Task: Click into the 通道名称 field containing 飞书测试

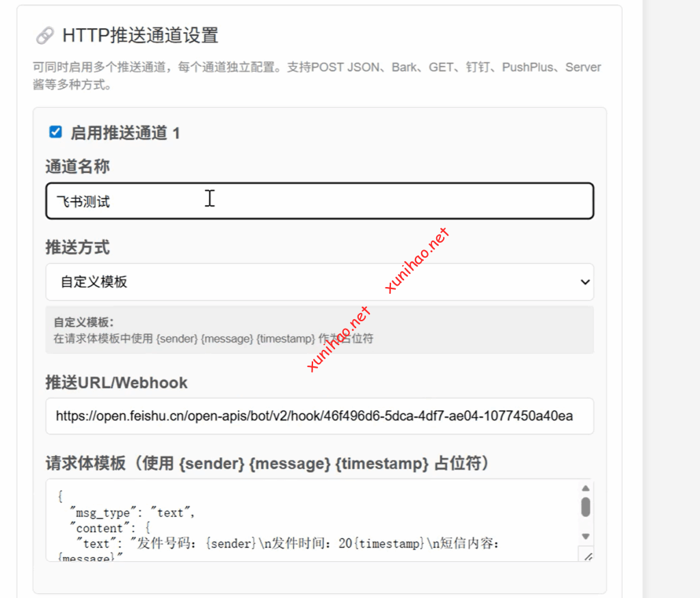Action: click(x=319, y=201)
